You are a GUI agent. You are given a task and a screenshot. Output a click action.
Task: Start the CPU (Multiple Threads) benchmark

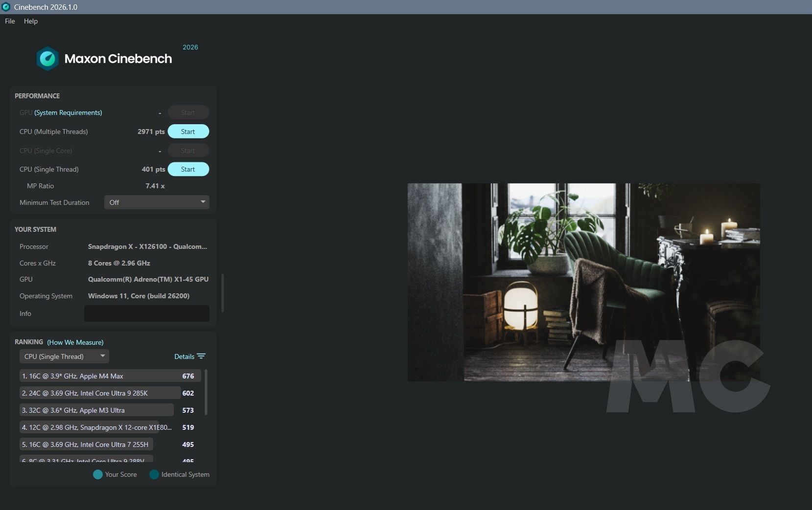[x=188, y=132]
